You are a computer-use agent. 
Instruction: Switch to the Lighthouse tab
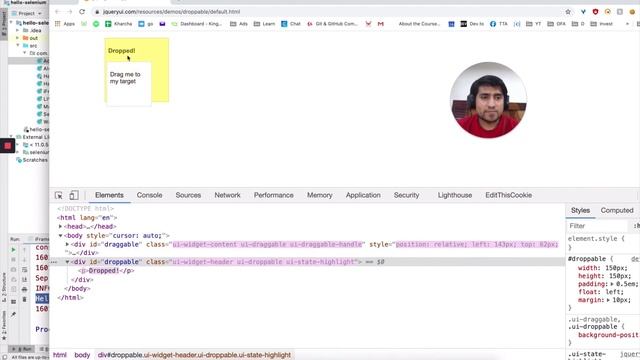click(455, 195)
